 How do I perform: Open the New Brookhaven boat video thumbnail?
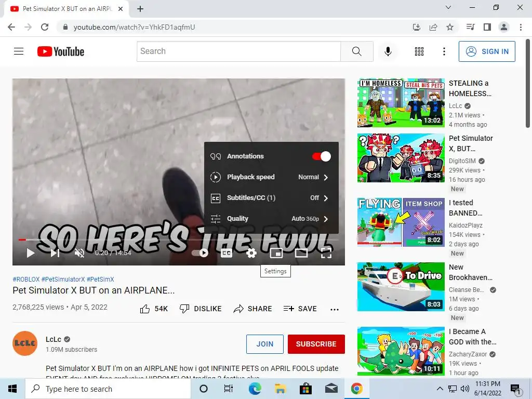point(401,287)
